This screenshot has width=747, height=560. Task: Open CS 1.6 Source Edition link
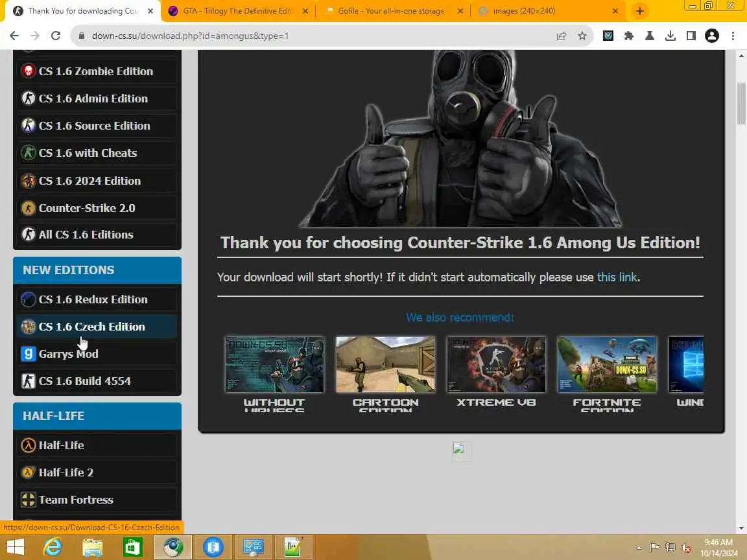[97, 125]
